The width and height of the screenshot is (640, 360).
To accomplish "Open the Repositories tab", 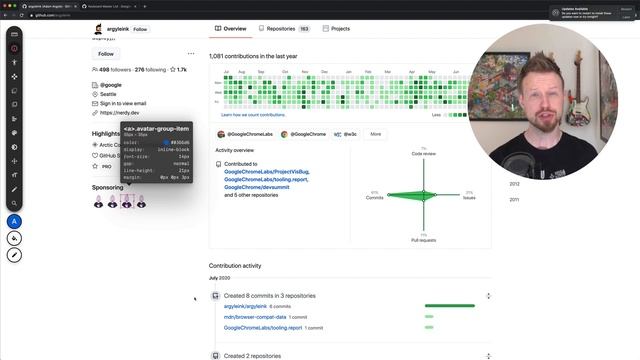I will pos(284,29).
